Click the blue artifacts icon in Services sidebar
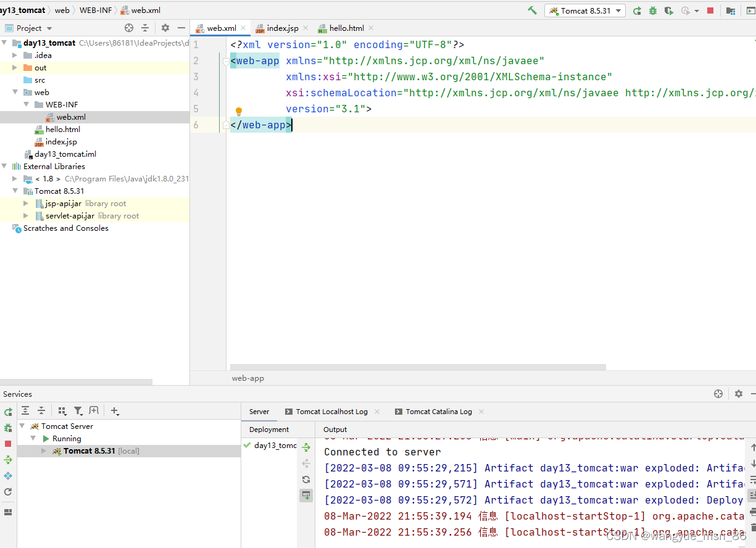The image size is (756, 548). 8,476
